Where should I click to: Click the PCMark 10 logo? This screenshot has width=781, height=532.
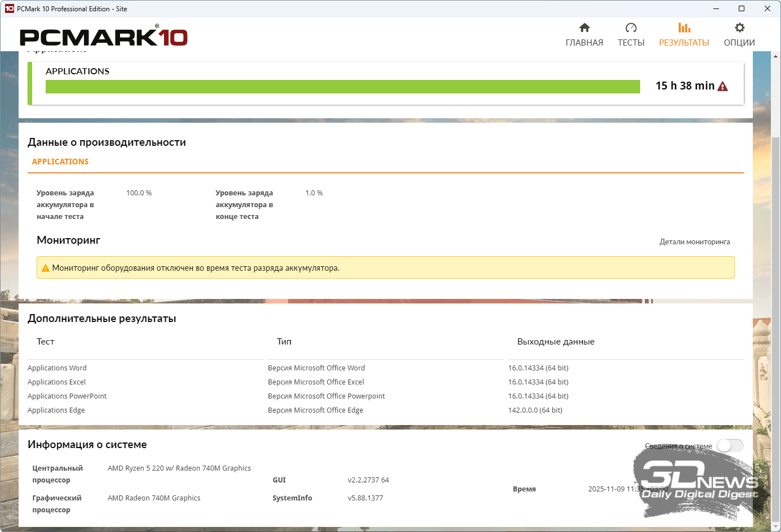pyautogui.click(x=104, y=37)
